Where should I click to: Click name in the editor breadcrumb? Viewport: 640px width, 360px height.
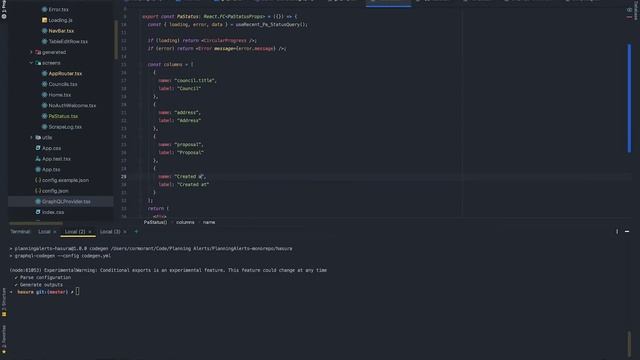point(209,222)
